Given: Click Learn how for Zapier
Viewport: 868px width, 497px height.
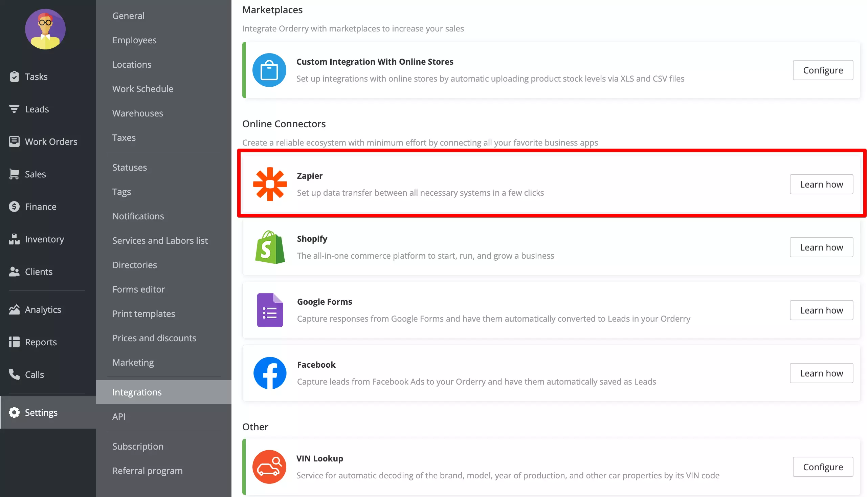Looking at the screenshot, I should point(821,184).
